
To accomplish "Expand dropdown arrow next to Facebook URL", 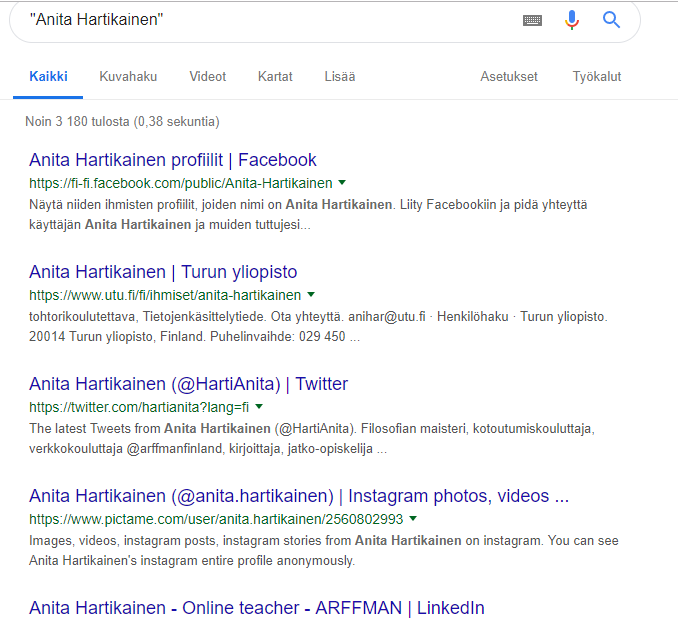I will tap(342, 183).
